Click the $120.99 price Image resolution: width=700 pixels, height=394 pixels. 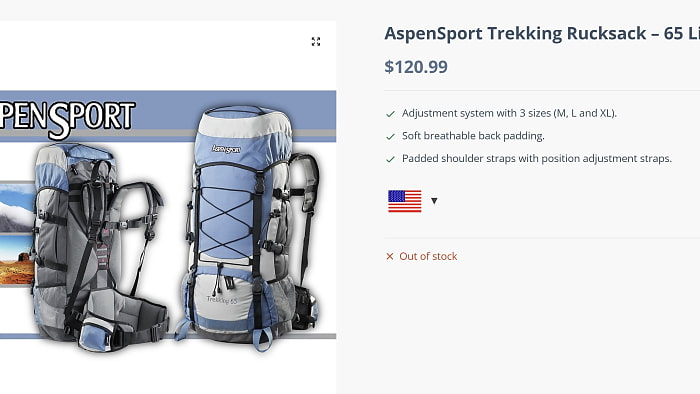[416, 67]
